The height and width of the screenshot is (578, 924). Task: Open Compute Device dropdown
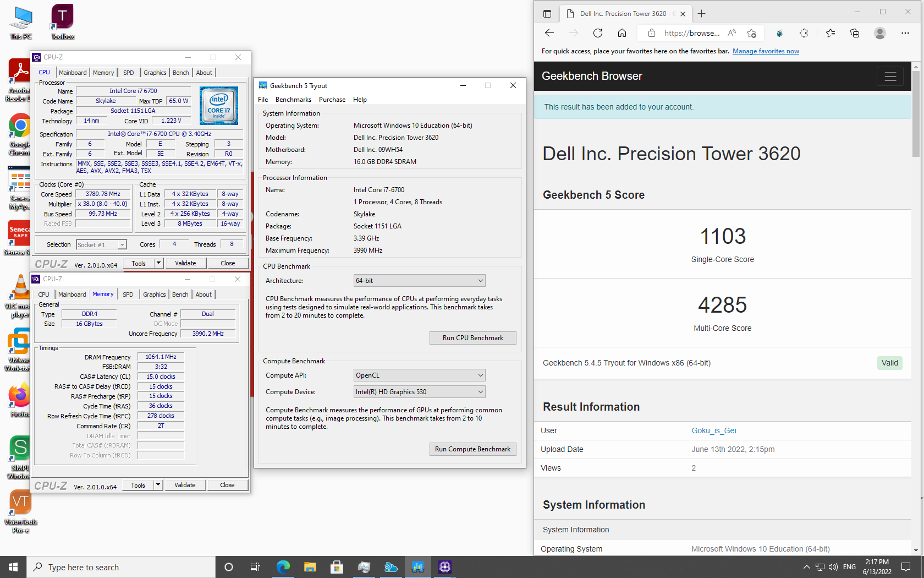tap(420, 392)
